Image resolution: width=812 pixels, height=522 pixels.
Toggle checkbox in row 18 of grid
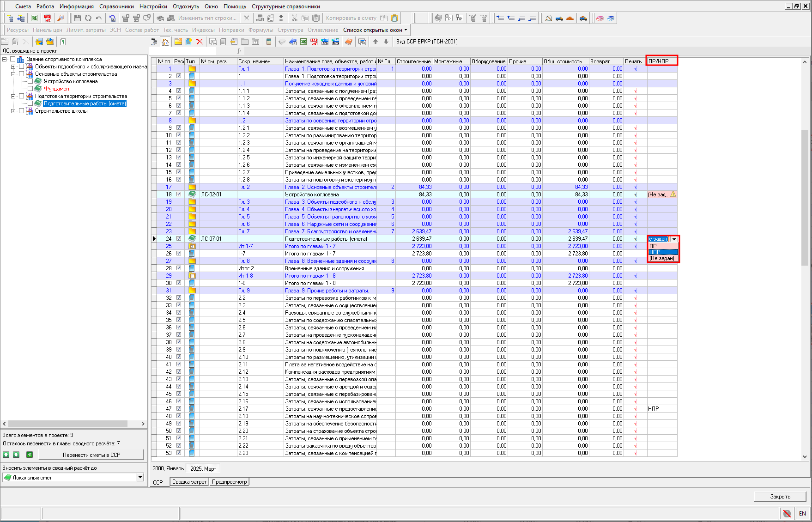coord(179,194)
